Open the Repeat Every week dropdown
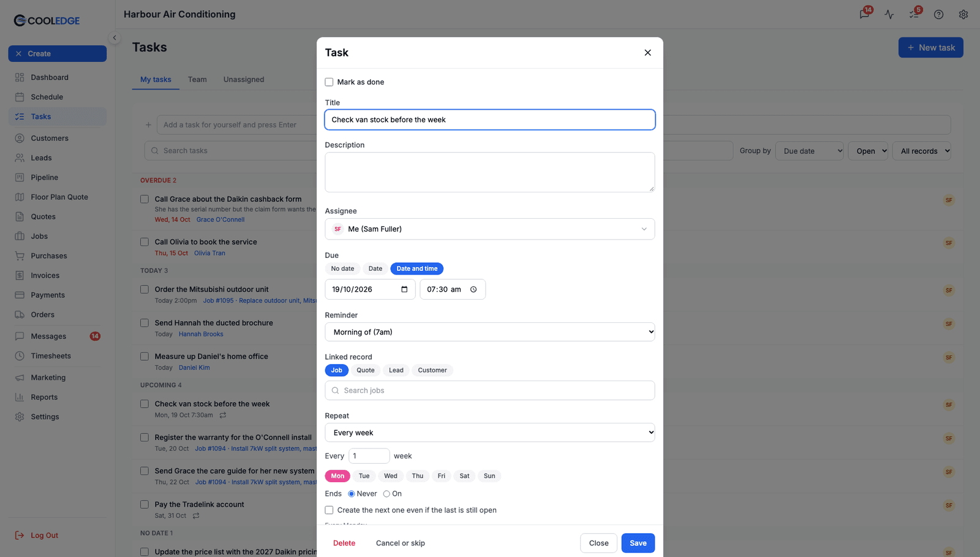The width and height of the screenshot is (980, 557). [x=489, y=433]
